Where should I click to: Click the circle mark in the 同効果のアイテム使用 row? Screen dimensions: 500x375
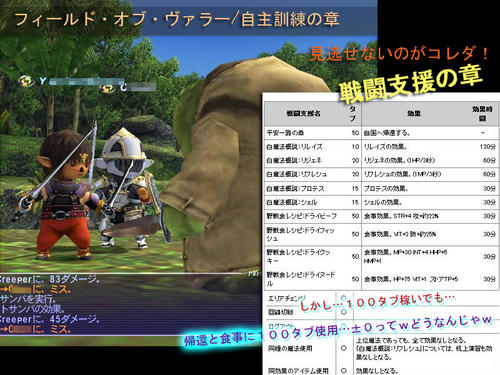(344, 371)
